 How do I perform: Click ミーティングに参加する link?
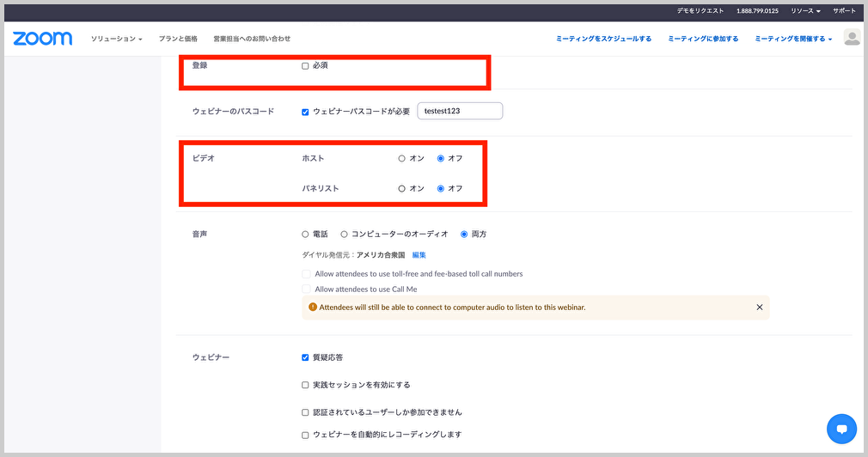pyautogui.click(x=703, y=39)
